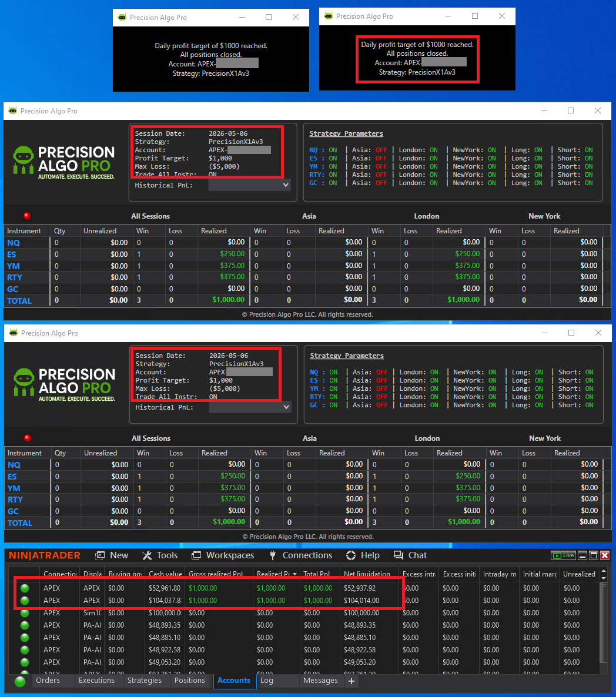Click Strategy Parameters heading in upper Precision Algo Pro window
The height and width of the screenshot is (697, 616).
346,133
